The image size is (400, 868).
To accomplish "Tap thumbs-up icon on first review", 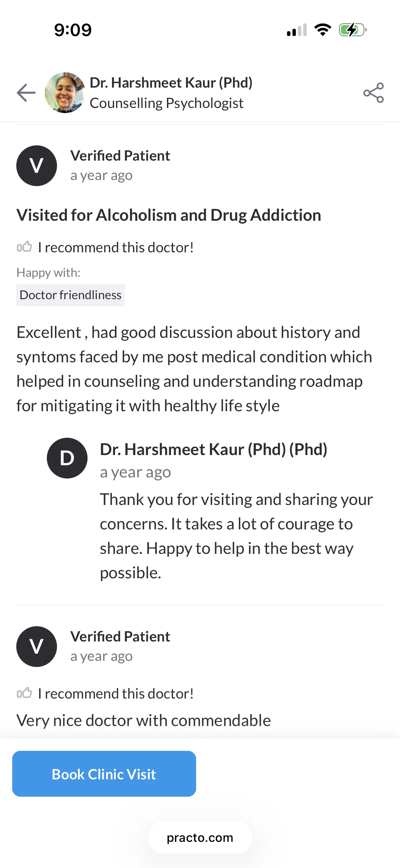I will click(x=24, y=247).
